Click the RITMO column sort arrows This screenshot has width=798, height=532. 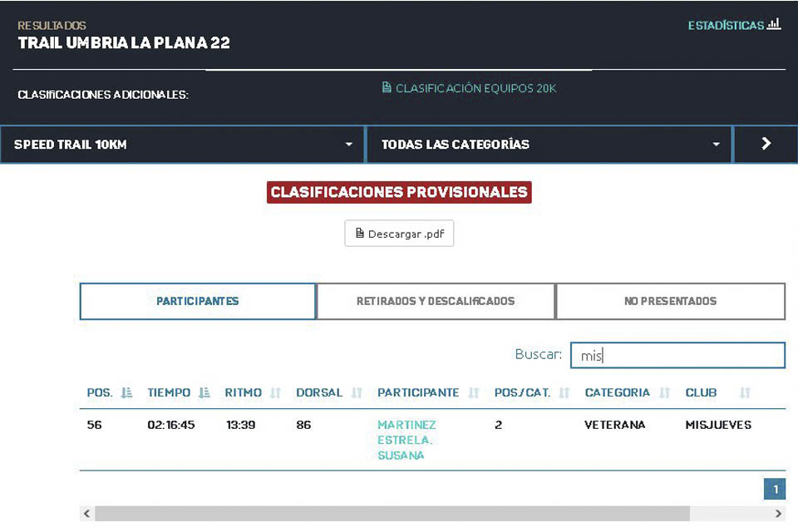click(x=276, y=393)
